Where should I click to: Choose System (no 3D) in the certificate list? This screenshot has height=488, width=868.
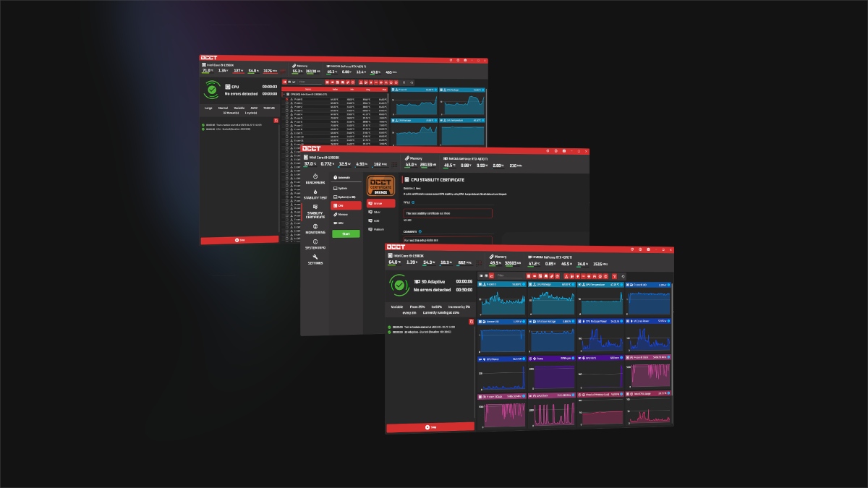click(346, 197)
